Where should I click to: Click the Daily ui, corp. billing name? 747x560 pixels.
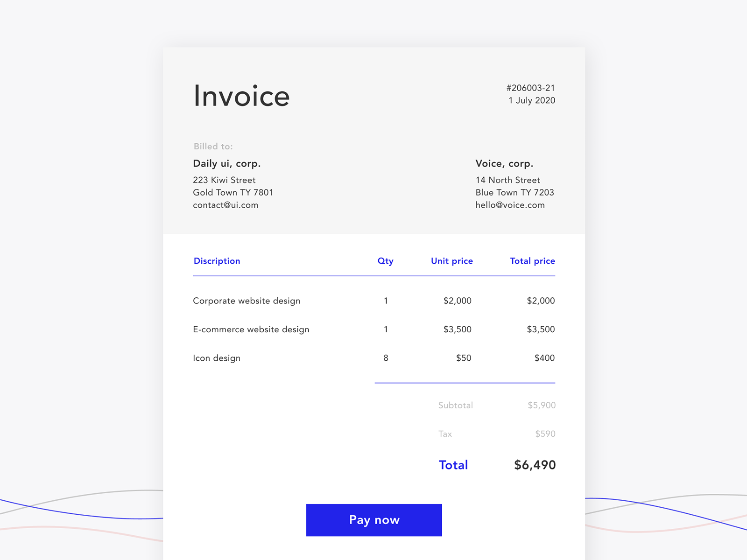(x=227, y=163)
